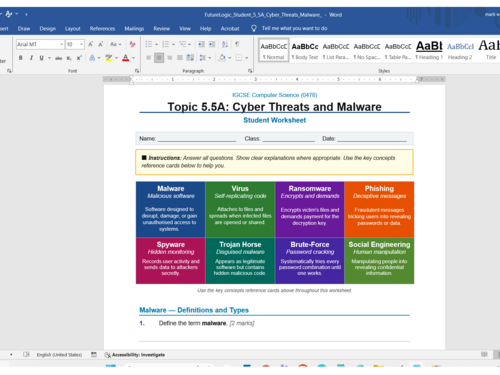Open font size dropdown
The image size is (500, 375).
(x=81, y=44)
